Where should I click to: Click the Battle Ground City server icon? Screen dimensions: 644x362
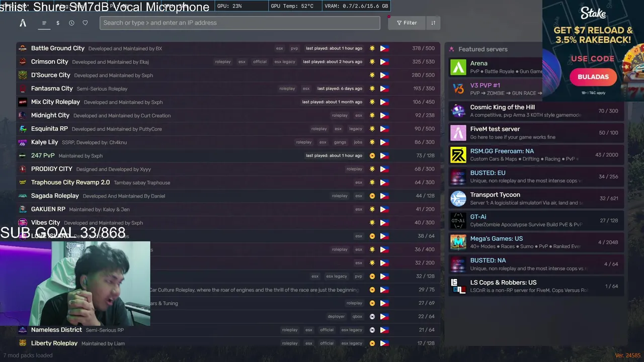[23, 48]
